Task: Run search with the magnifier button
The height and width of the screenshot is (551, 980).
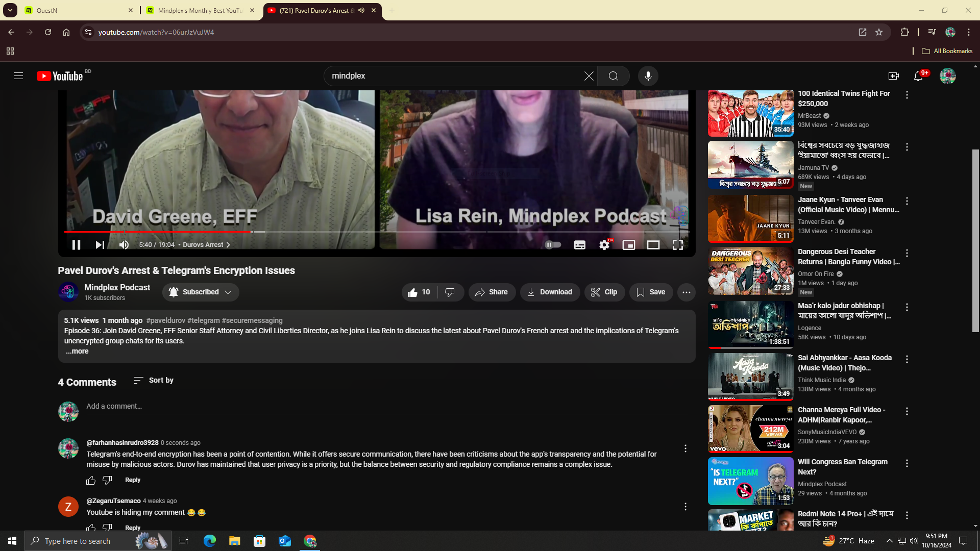Action: click(x=613, y=76)
